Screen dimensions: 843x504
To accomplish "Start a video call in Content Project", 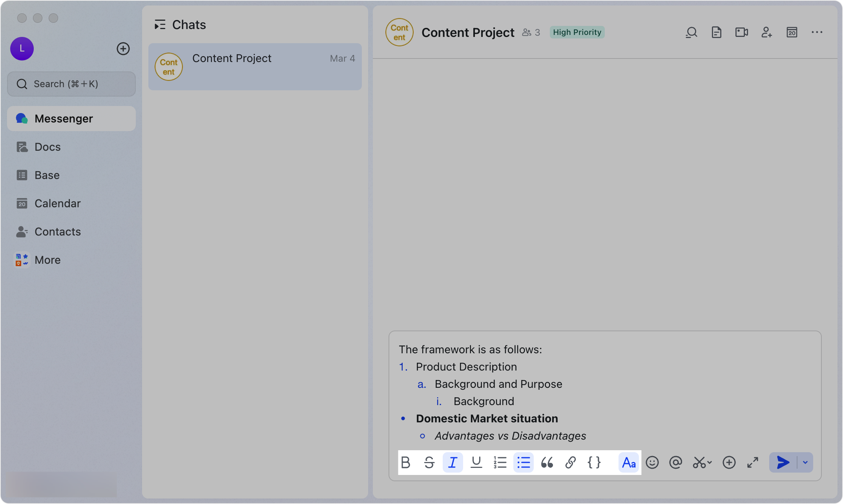I will pos(741,32).
